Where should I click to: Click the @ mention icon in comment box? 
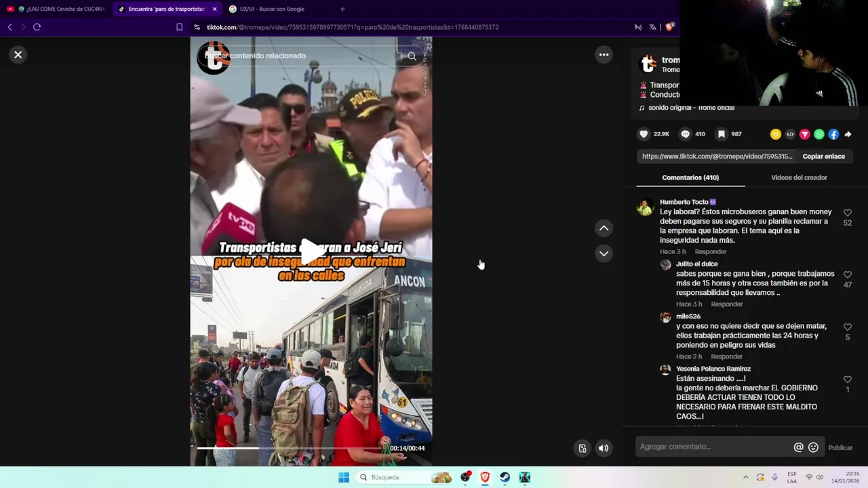(798, 447)
